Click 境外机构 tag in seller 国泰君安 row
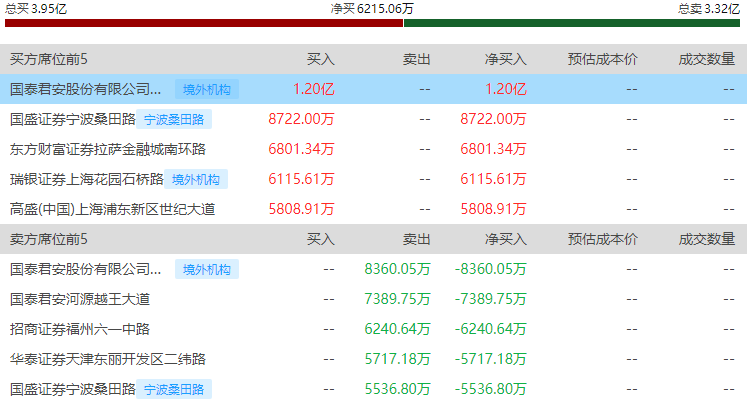Viewport: 747px width, 405px height. pos(207,269)
